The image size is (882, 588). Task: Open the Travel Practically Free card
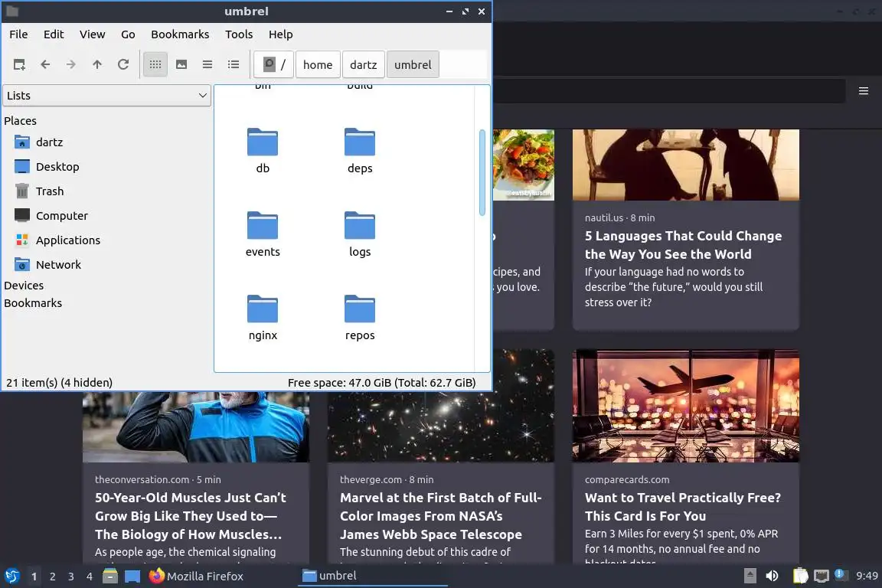click(x=682, y=506)
